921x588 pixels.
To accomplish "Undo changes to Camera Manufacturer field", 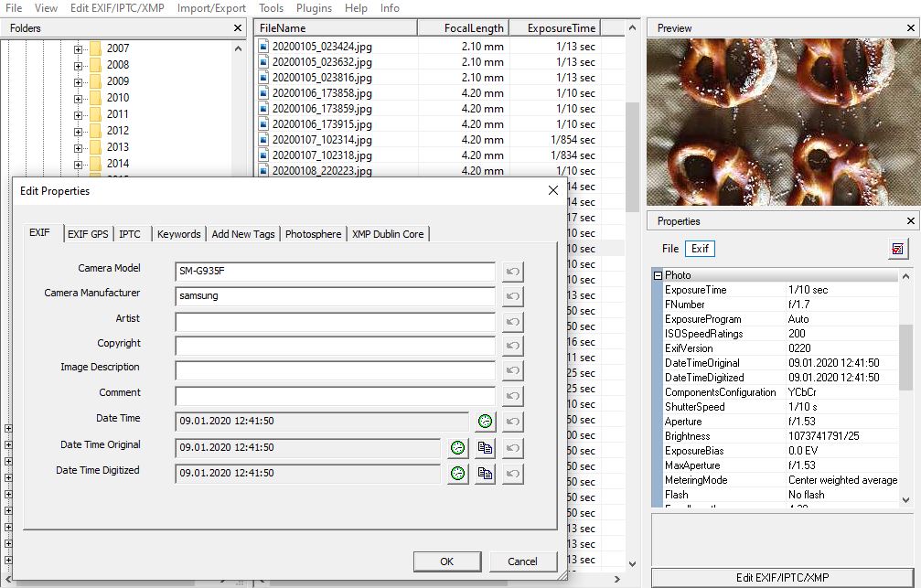I will point(513,296).
